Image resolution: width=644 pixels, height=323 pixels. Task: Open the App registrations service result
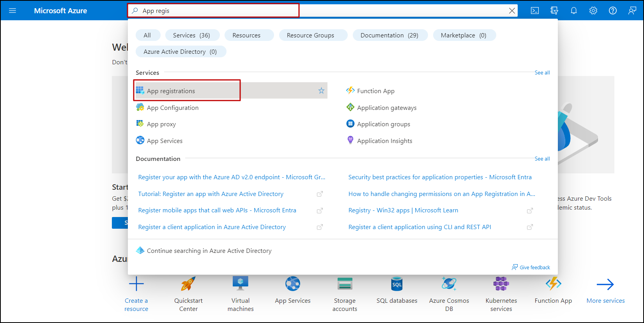tap(232, 91)
